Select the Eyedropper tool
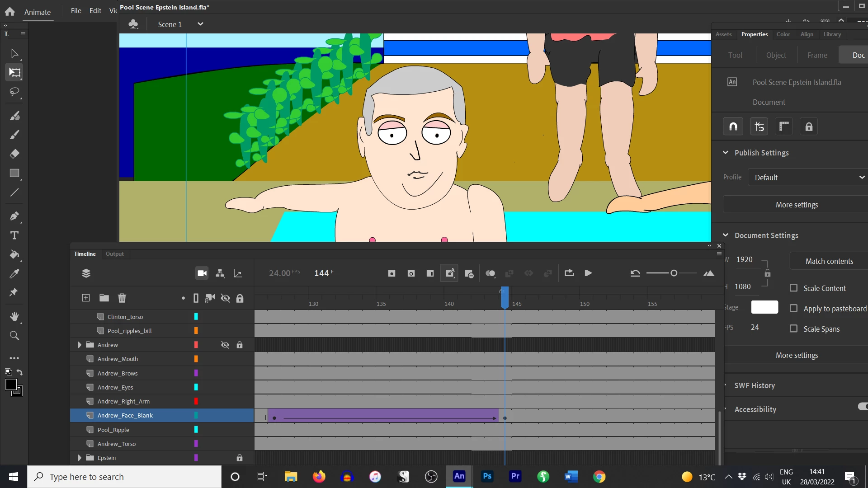The image size is (868, 488). 14,274
